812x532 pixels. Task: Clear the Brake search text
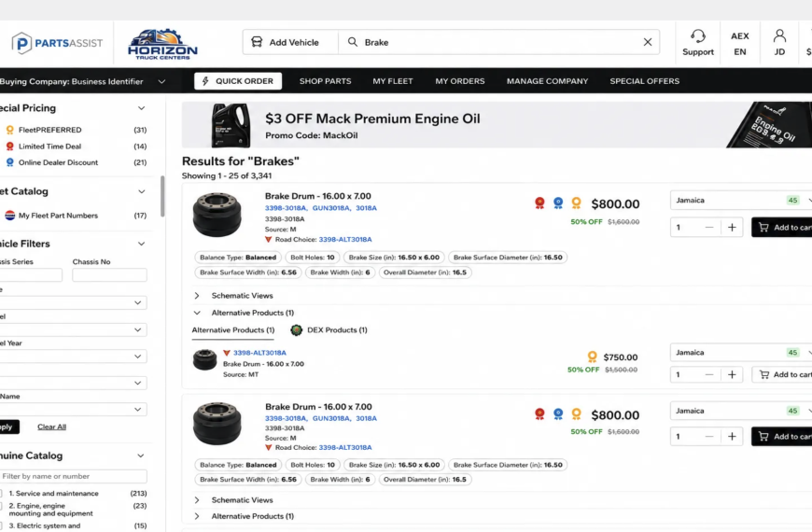648,42
